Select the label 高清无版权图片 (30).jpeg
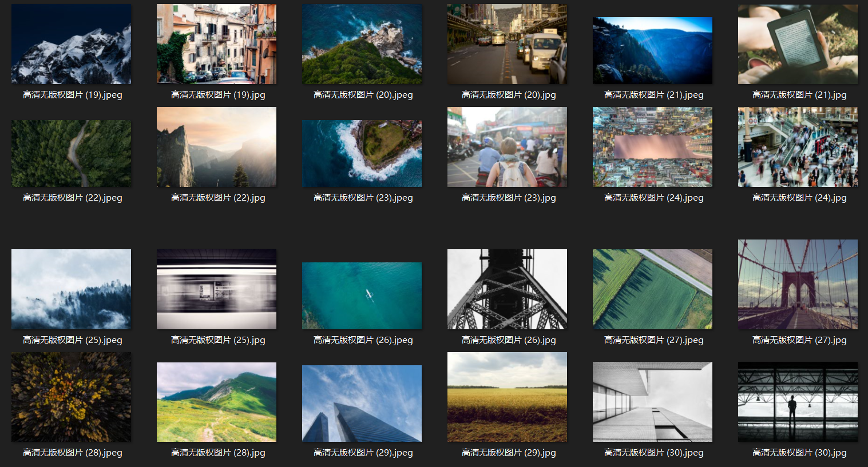The image size is (868, 467). click(x=654, y=453)
